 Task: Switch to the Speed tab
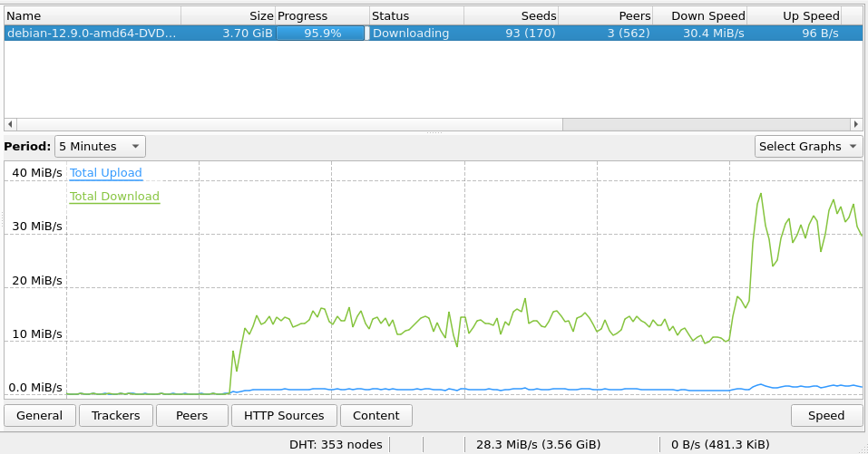(x=826, y=416)
